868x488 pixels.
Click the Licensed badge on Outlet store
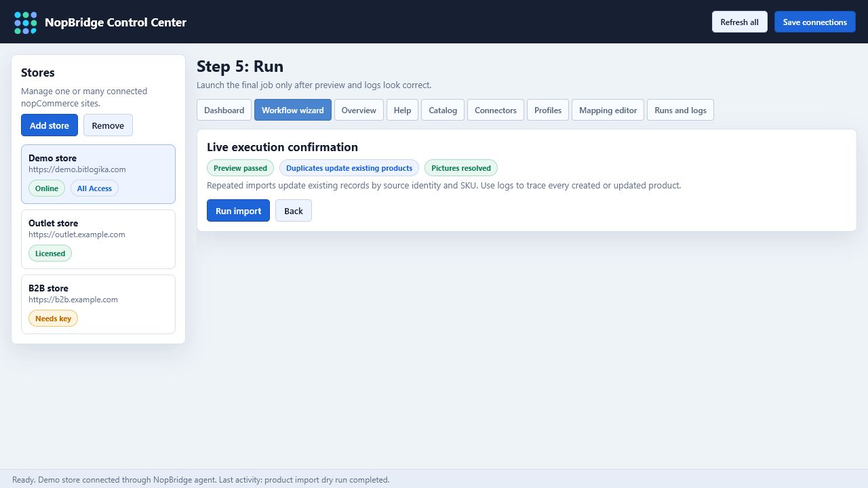[50, 253]
